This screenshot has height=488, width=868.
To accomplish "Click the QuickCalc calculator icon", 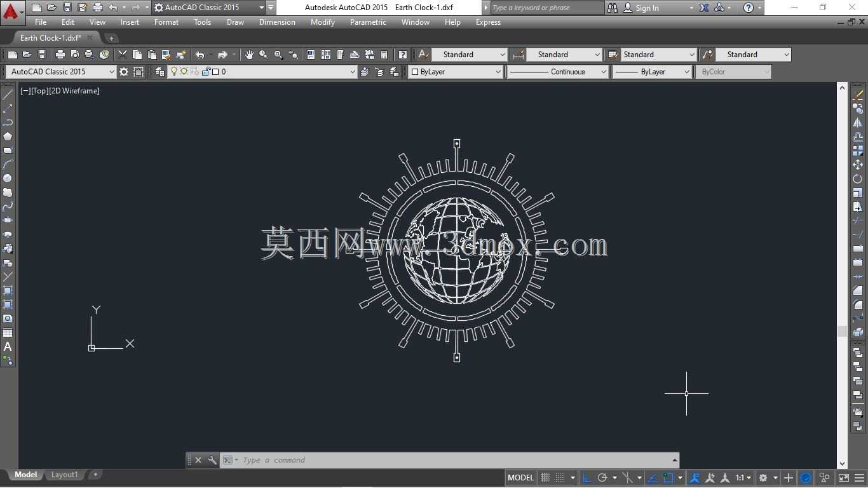I will 384,55.
